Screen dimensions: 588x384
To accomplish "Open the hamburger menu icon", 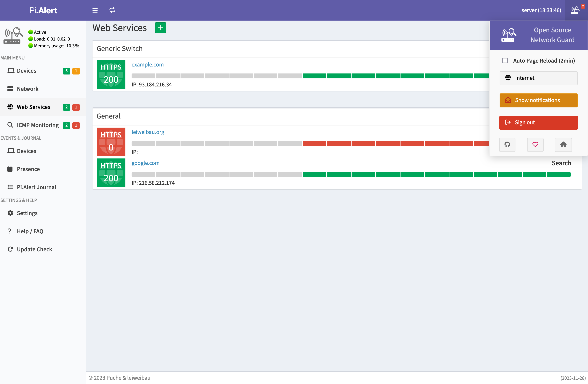I will click(95, 10).
